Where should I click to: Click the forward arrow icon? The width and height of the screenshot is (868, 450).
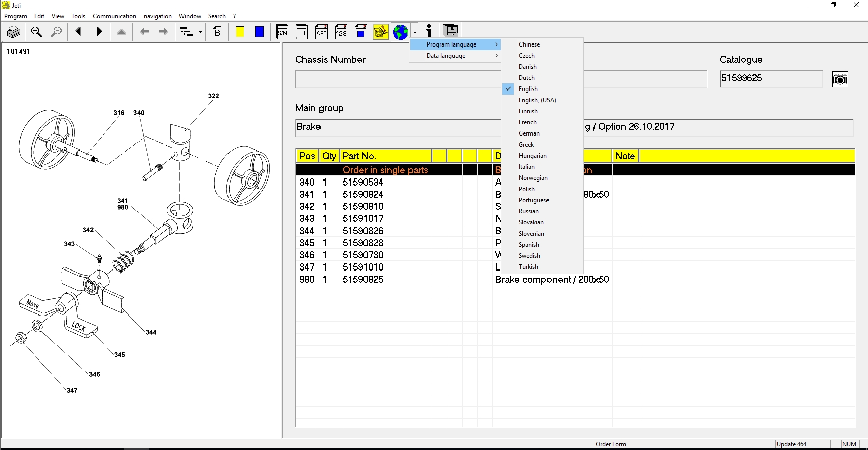tap(163, 32)
